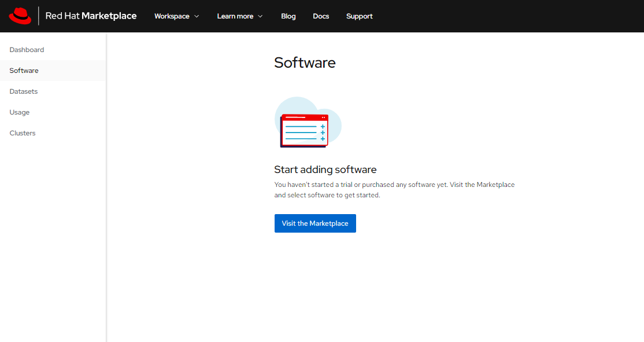
Task: Click the Red Hat fedora logo
Action: [x=20, y=16]
